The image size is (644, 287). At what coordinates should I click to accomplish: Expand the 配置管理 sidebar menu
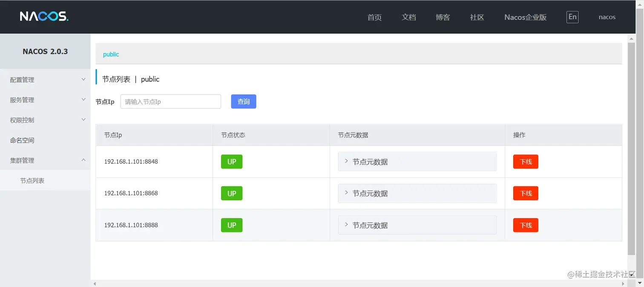45,80
